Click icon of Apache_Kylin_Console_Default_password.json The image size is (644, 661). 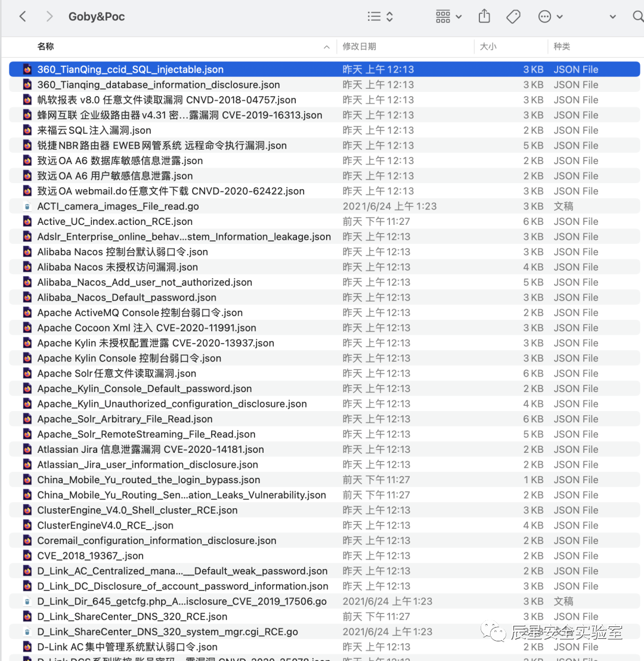point(27,388)
